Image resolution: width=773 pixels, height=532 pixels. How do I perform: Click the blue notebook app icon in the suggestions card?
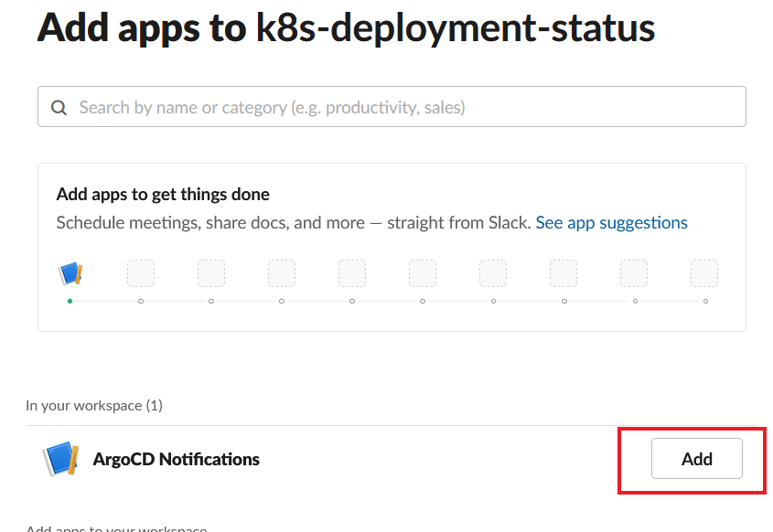(x=70, y=273)
